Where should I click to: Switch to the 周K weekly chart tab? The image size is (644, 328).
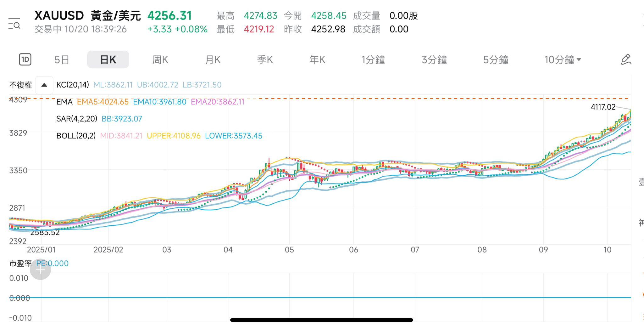point(160,59)
